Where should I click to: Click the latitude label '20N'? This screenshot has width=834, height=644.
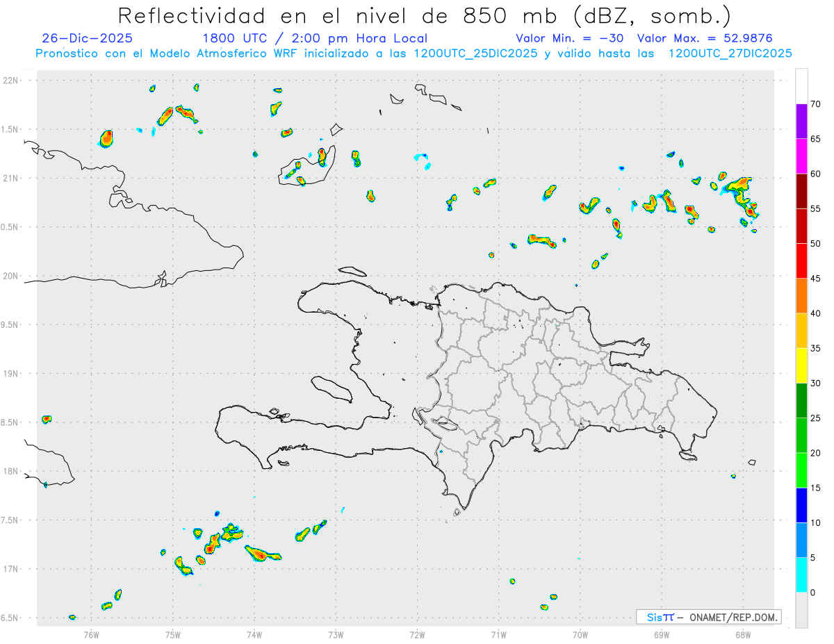(12, 276)
